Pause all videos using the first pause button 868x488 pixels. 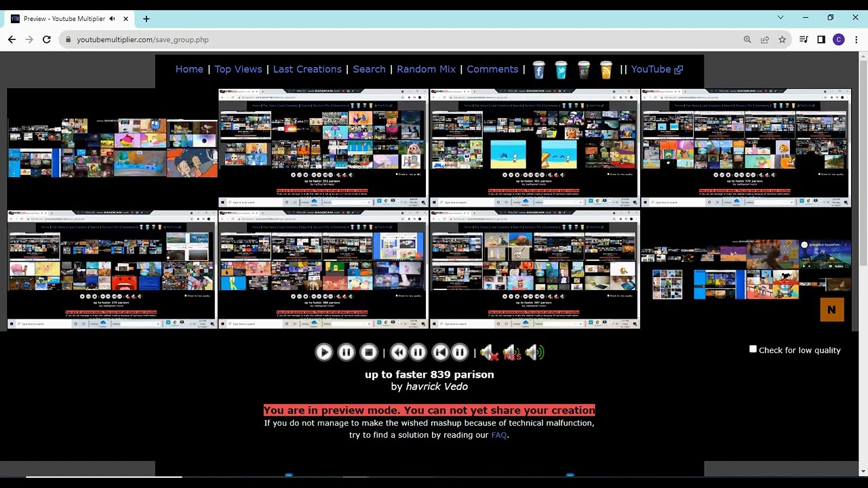pos(346,352)
